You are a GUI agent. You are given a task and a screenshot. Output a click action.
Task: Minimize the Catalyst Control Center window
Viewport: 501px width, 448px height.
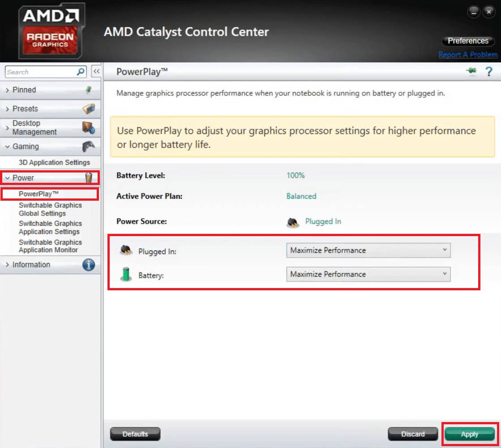(474, 12)
